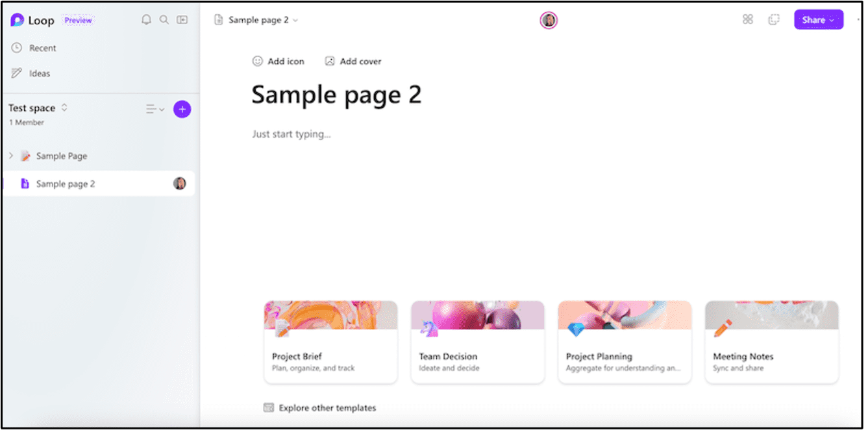Open Explore other templates link
The height and width of the screenshot is (432, 868).
point(320,408)
